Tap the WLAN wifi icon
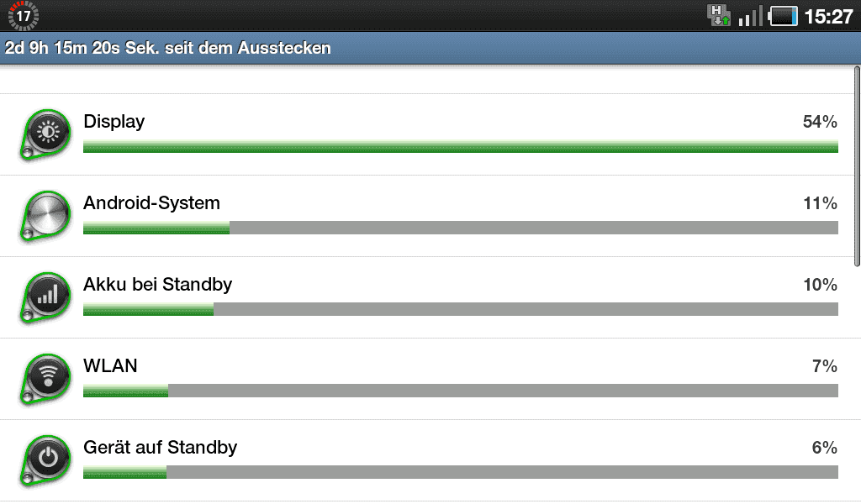The width and height of the screenshot is (861, 504). 46,378
